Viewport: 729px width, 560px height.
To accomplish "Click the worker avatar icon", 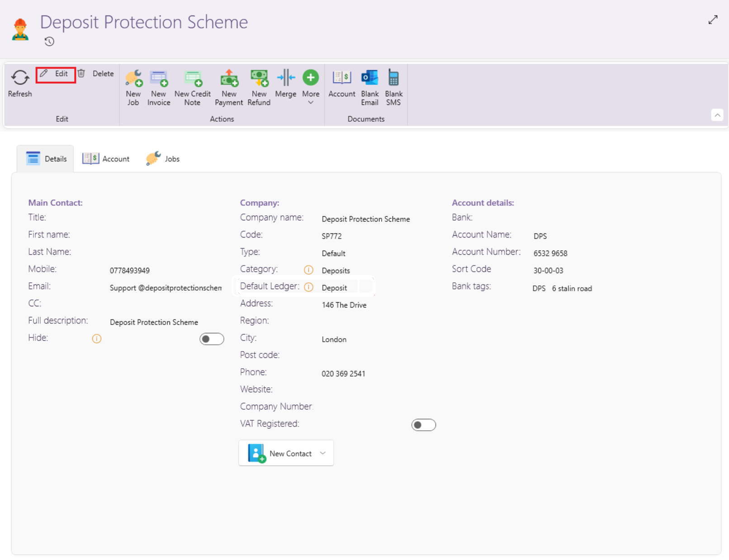I will click(20, 30).
